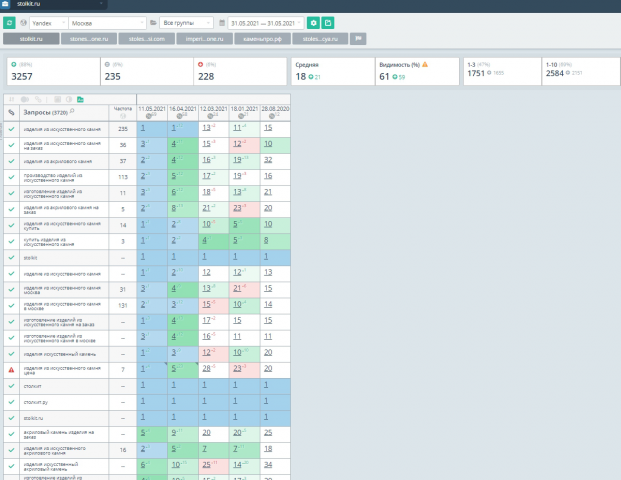Open the Yandex search engine dropdown
Viewport: 621px width, 480px height.
click(49, 23)
